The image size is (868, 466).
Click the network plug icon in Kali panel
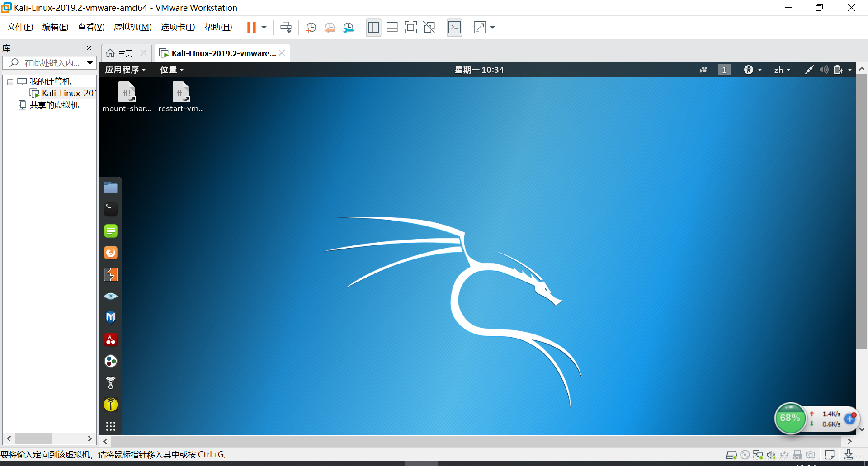[x=809, y=70]
